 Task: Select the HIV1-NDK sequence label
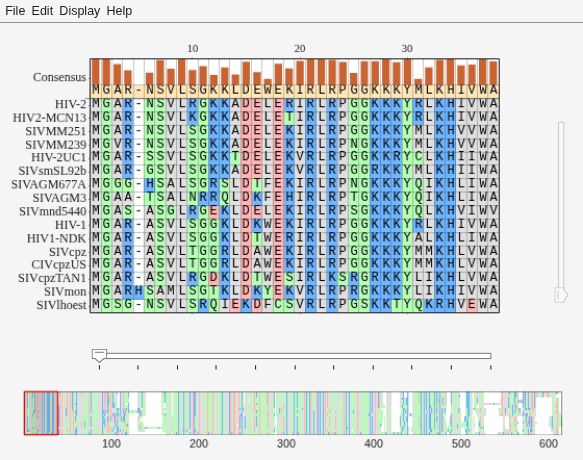[x=56, y=238]
